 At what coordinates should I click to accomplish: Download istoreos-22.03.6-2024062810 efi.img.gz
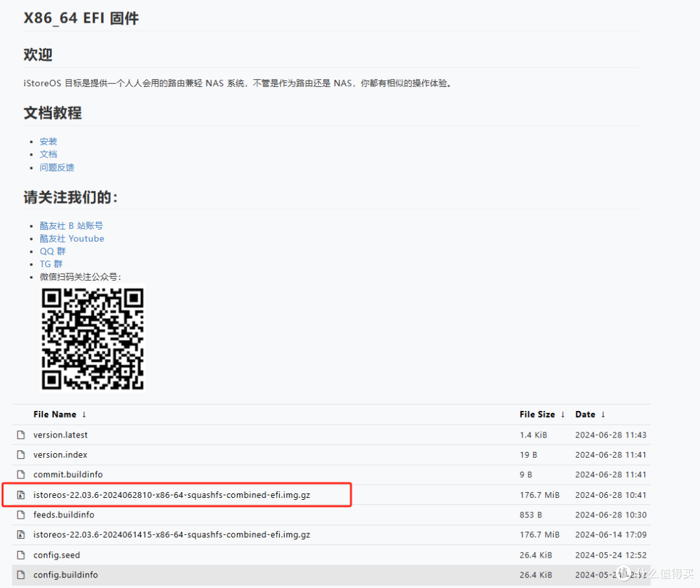coord(171,495)
